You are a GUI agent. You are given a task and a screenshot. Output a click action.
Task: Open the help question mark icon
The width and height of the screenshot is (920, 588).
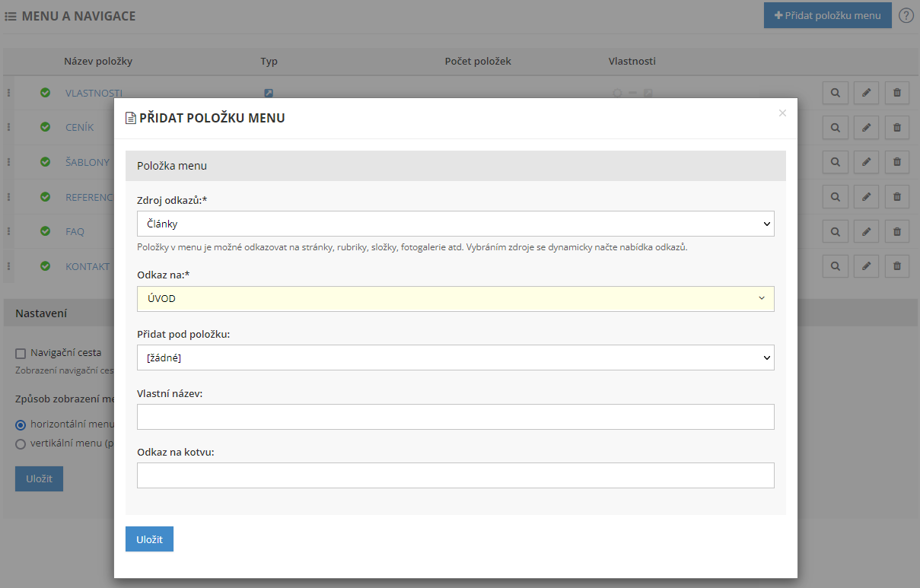click(906, 15)
